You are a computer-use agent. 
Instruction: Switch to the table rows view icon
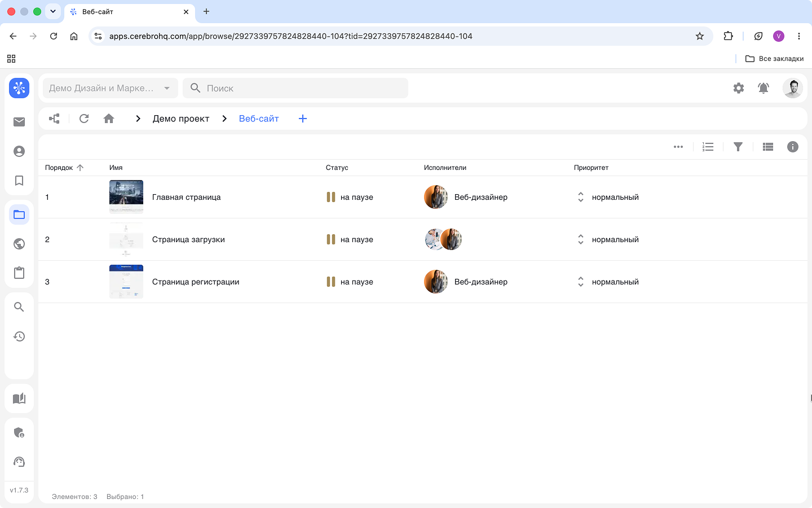[x=768, y=147]
